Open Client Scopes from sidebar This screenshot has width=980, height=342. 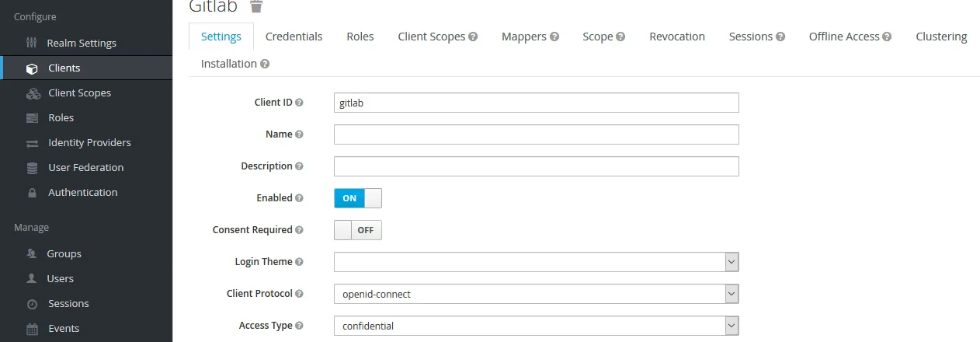click(x=80, y=93)
